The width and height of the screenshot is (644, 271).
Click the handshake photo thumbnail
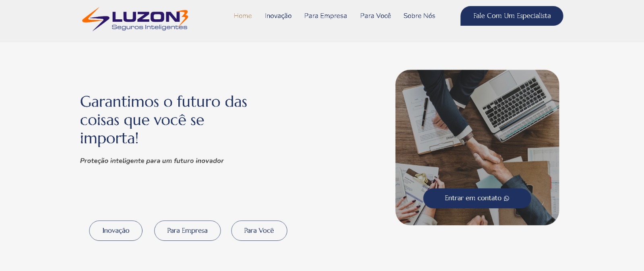[x=477, y=148]
